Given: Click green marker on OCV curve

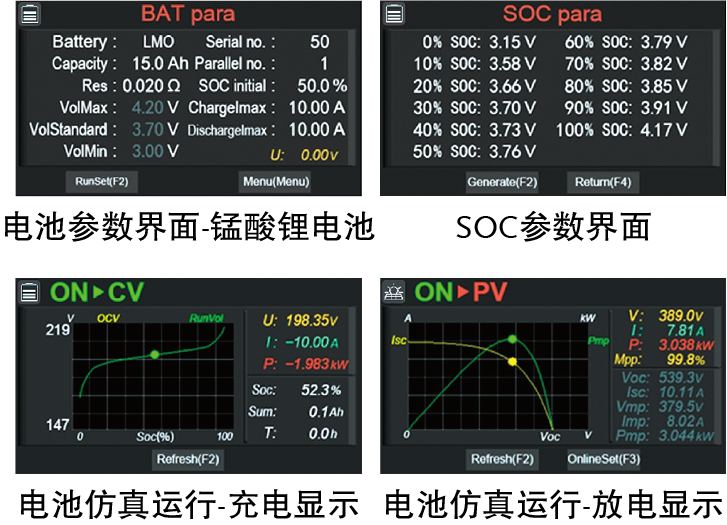Looking at the screenshot, I should pyautogui.click(x=155, y=354).
